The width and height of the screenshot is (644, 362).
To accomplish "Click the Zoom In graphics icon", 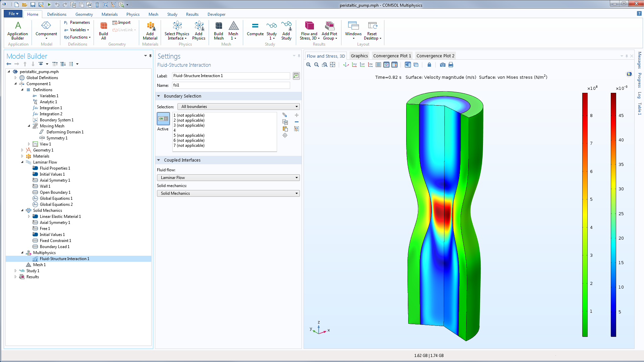I will [x=308, y=65].
